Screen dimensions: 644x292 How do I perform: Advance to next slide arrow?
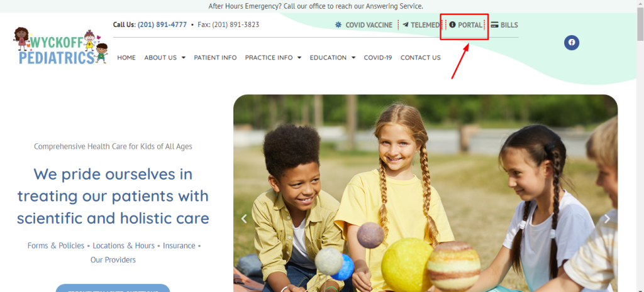pos(607,219)
